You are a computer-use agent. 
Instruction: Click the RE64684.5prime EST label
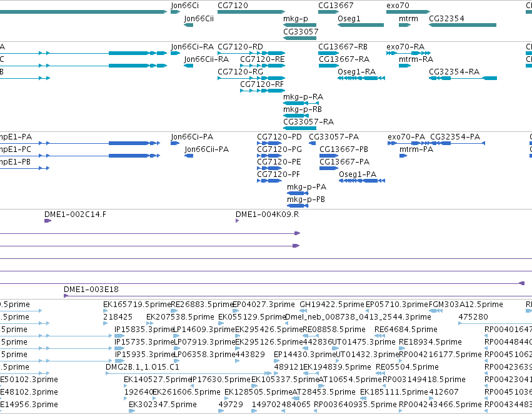tap(406, 330)
